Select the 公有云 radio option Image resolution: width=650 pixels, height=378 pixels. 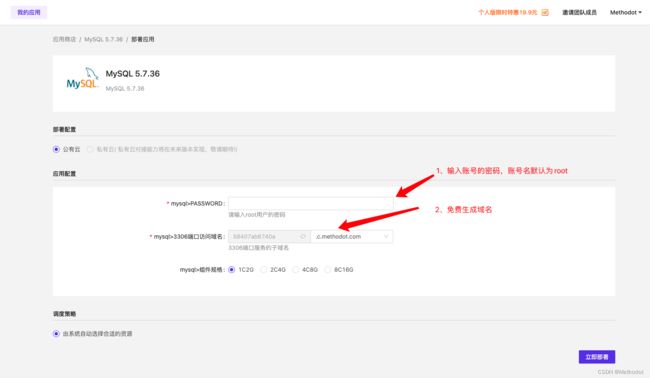coord(56,149)
